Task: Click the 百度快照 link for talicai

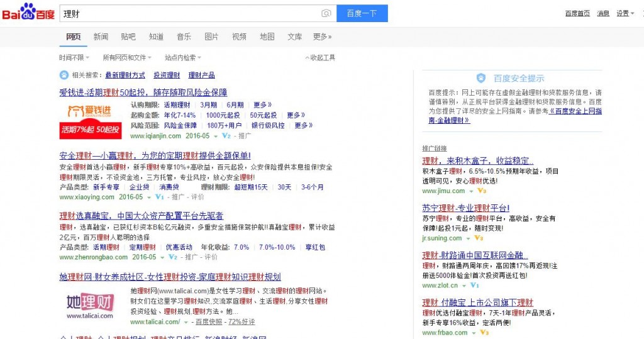Action: [x=209, y=322]
